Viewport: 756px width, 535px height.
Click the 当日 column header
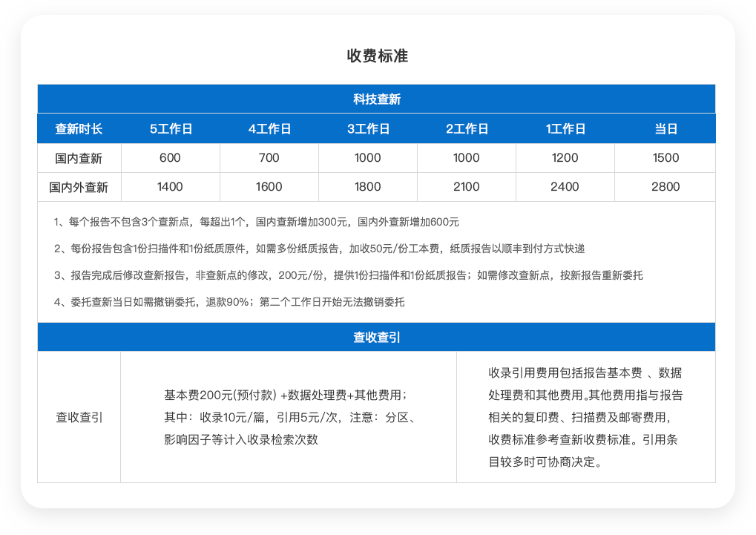coord(665,129)
